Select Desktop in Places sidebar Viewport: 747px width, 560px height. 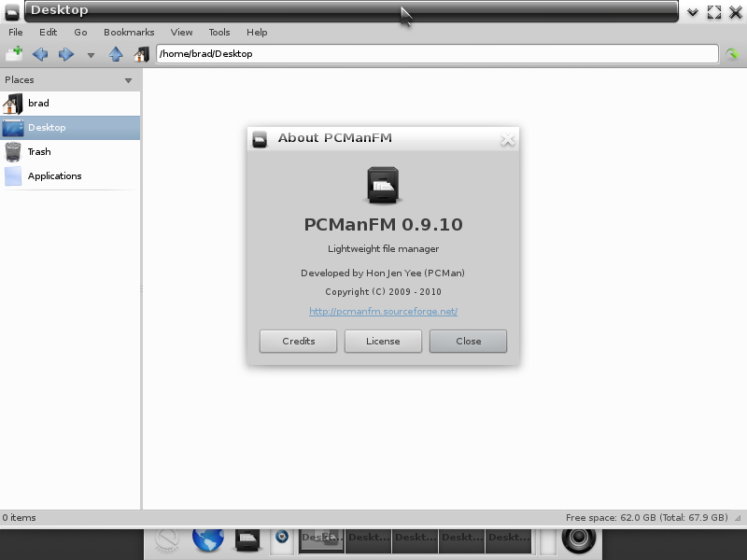coord(70,128)
